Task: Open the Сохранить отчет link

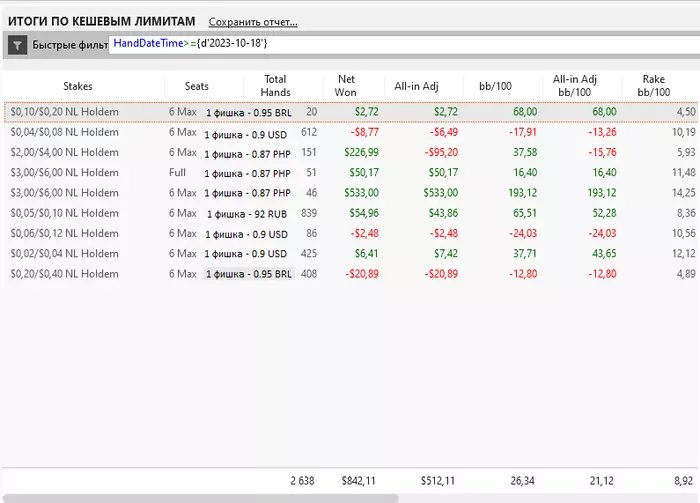Action: pyautogui.click(x=253, y=22)
